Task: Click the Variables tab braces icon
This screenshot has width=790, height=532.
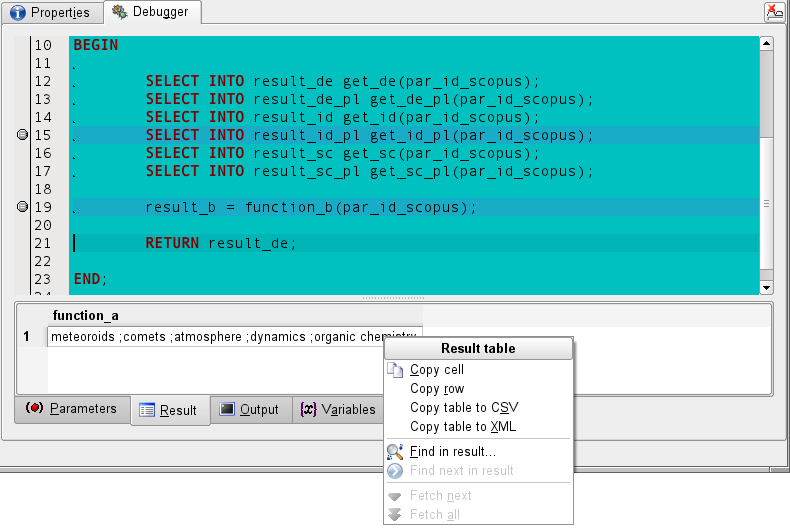Action: pyautogui.click(x=308, y=409)
